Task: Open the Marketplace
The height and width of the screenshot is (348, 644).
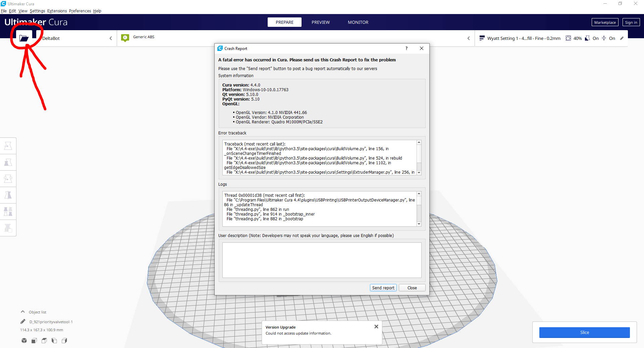Action: click(x=605, y=22)
